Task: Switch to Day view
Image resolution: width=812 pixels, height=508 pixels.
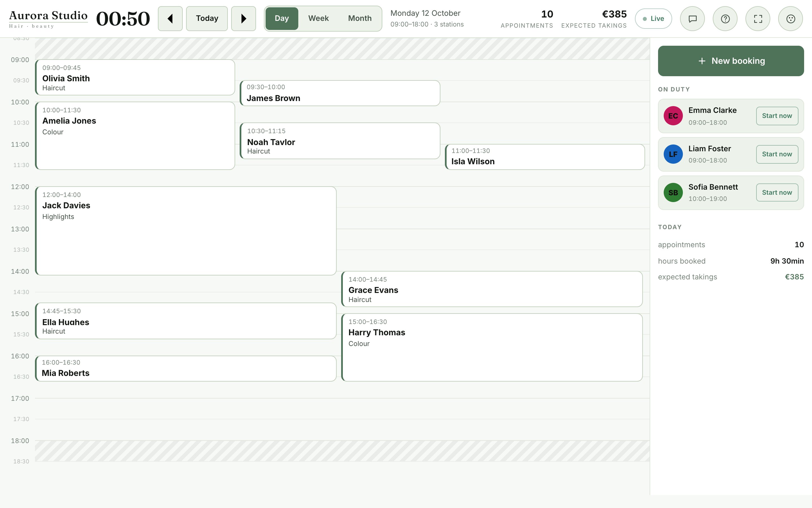Action: coord(282,18)
